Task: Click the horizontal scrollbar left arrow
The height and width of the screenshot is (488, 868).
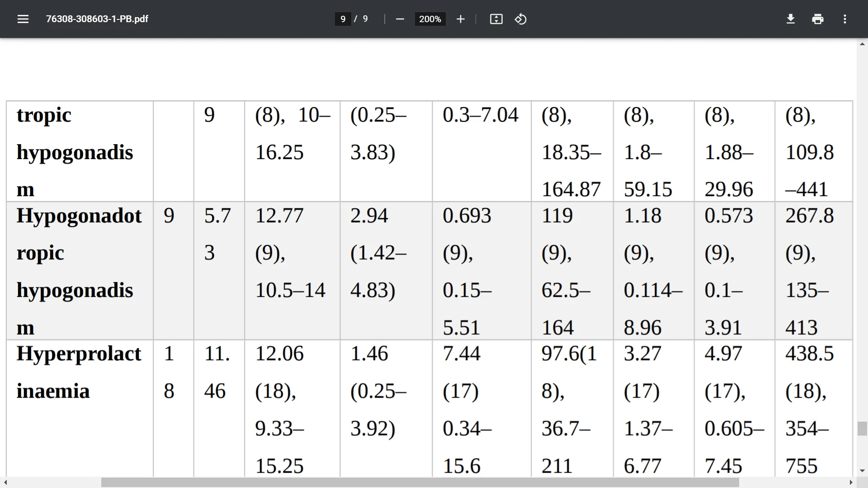Action: coord(5,483)
